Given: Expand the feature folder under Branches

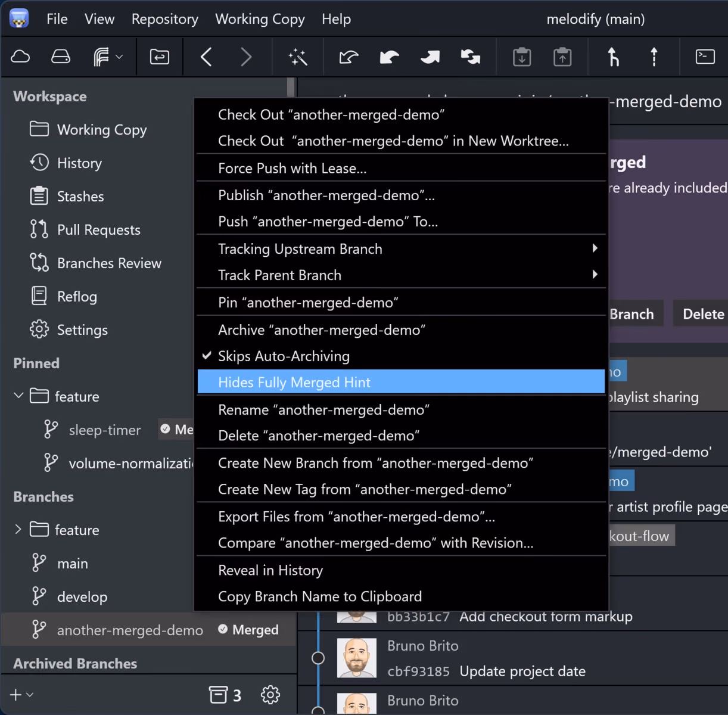Looking at the screenshot, I should (x=18, y=529).
